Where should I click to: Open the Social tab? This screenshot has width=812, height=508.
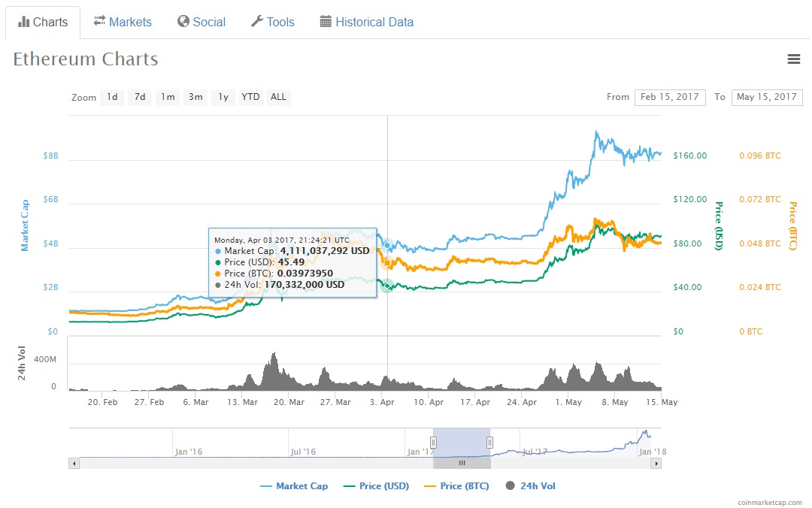coord(201,23)
